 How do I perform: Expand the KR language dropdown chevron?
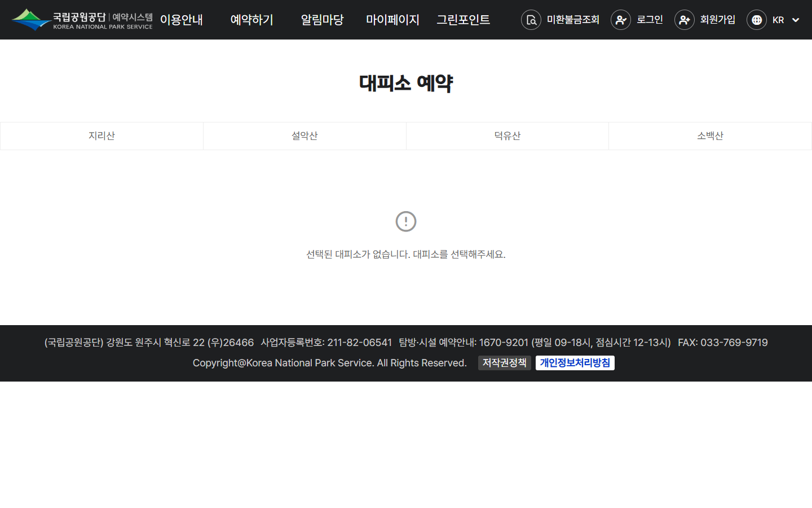[796, 20]
